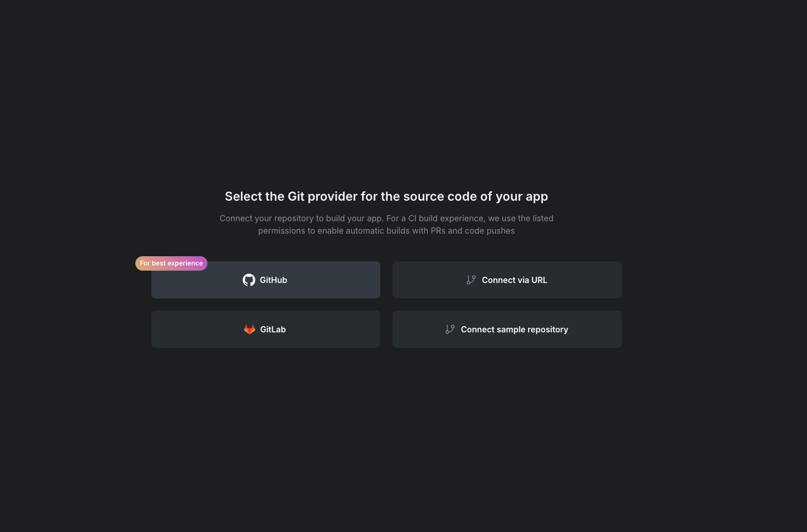
Task: Click the 'For best experience' badge
Action: tap(171, 263)
